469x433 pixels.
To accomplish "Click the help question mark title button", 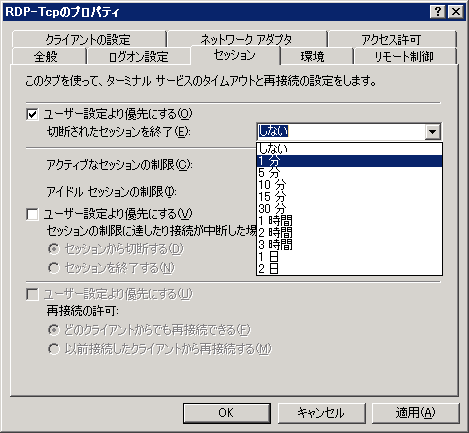I will (438, 12).
